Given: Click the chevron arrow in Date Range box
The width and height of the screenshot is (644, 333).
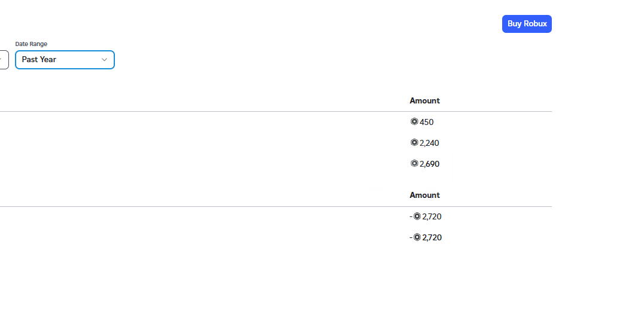Looking at the screenshot, I should [104, 60].
